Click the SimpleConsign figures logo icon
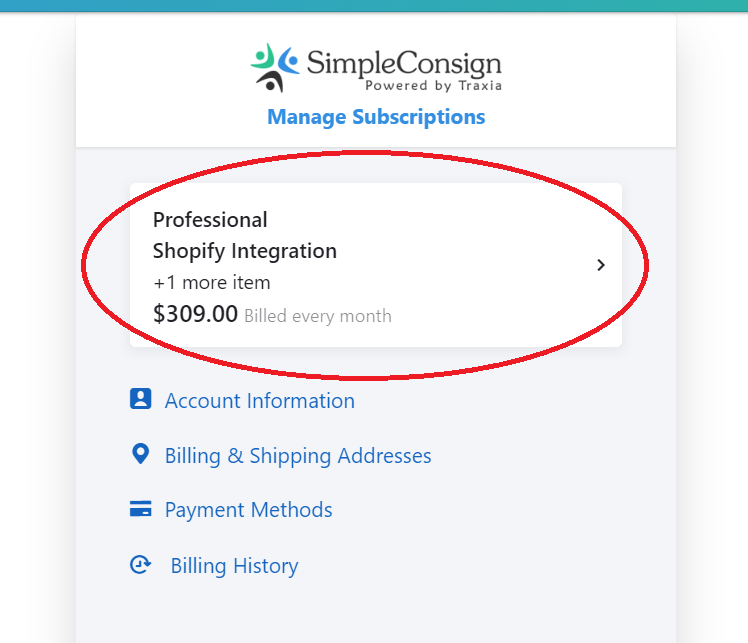Screen dimensions: 748x643 coord(275,68)
